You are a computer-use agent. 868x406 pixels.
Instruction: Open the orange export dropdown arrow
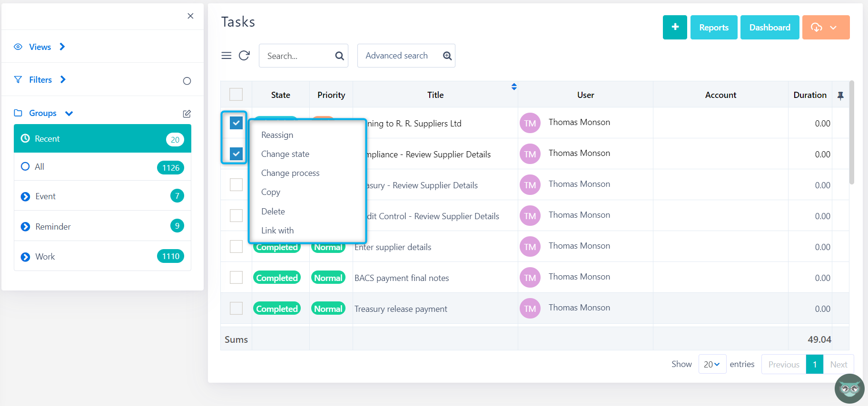(x=833, y=28)
